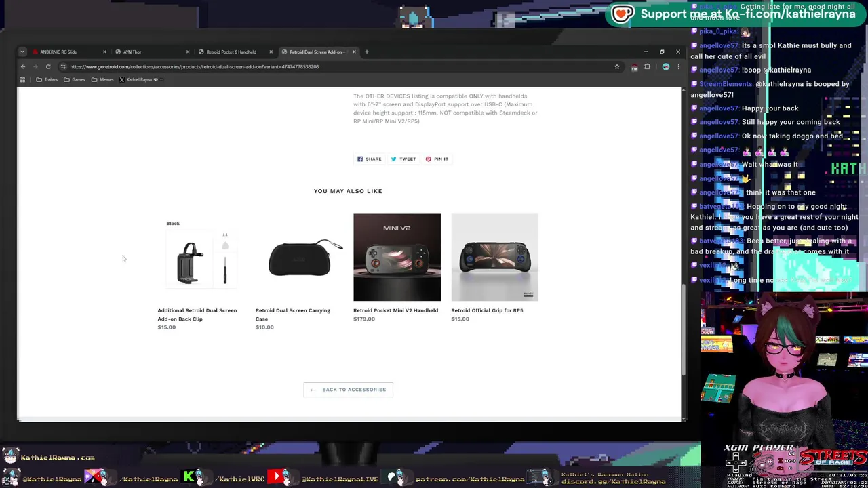
Task: Open Retroid Dual Screen Carrying Case link
Action: click(293, 314)
